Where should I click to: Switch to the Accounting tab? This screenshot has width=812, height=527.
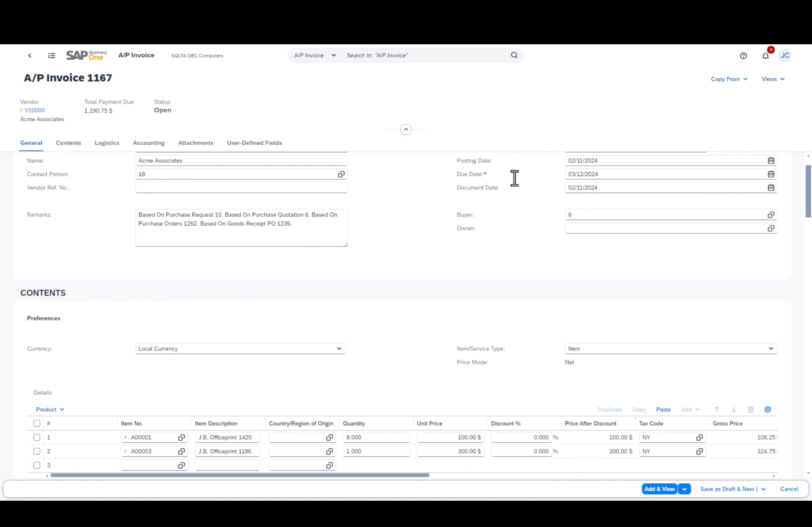click(149, 143)
